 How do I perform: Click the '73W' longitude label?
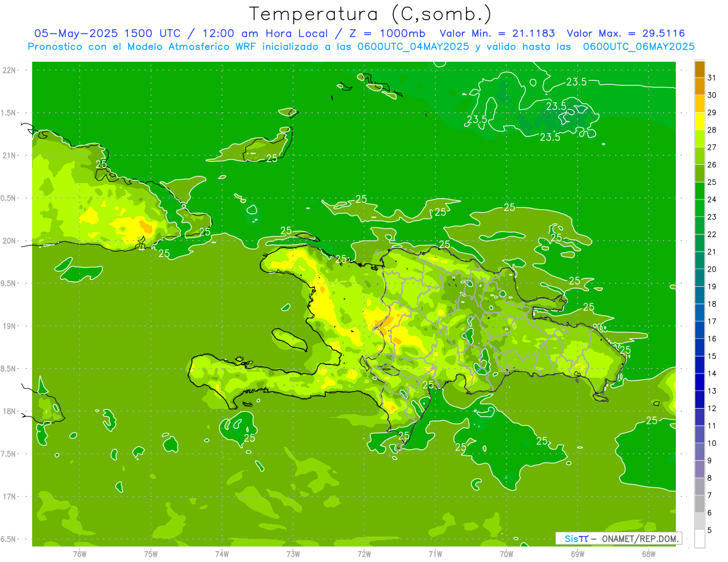pyautogui.click(x=293, y=554)
